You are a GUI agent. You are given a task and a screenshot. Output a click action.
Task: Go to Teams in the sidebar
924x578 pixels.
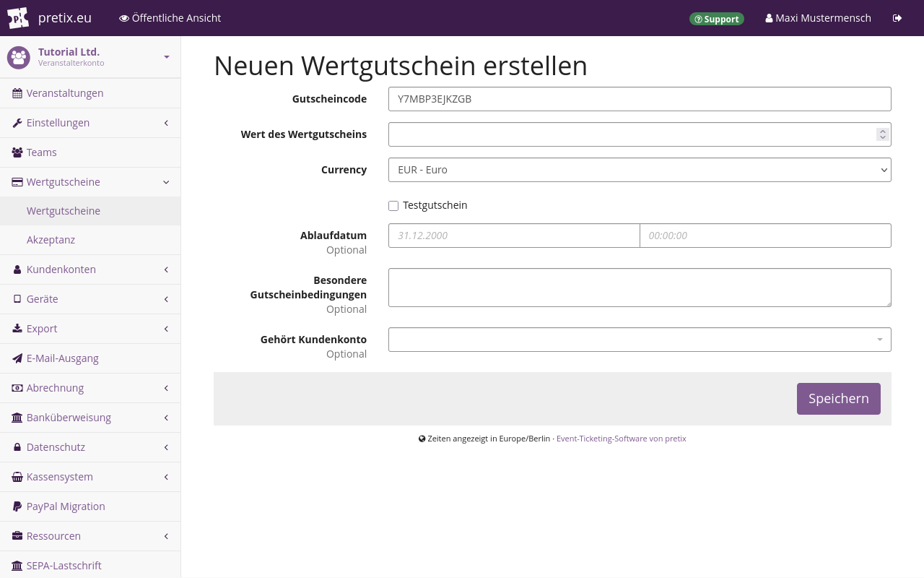click(x=90, y=152)
